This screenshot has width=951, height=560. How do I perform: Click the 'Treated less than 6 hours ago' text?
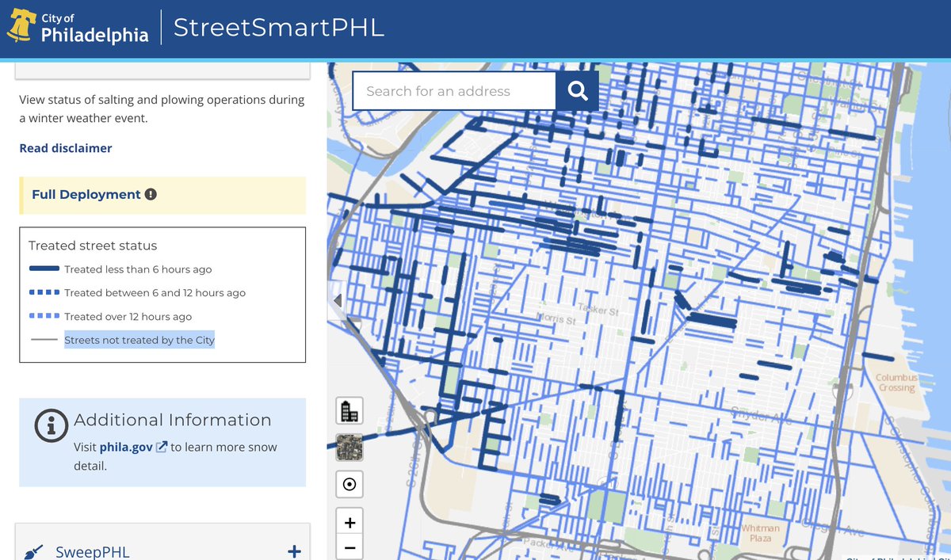tap(138, 269)
